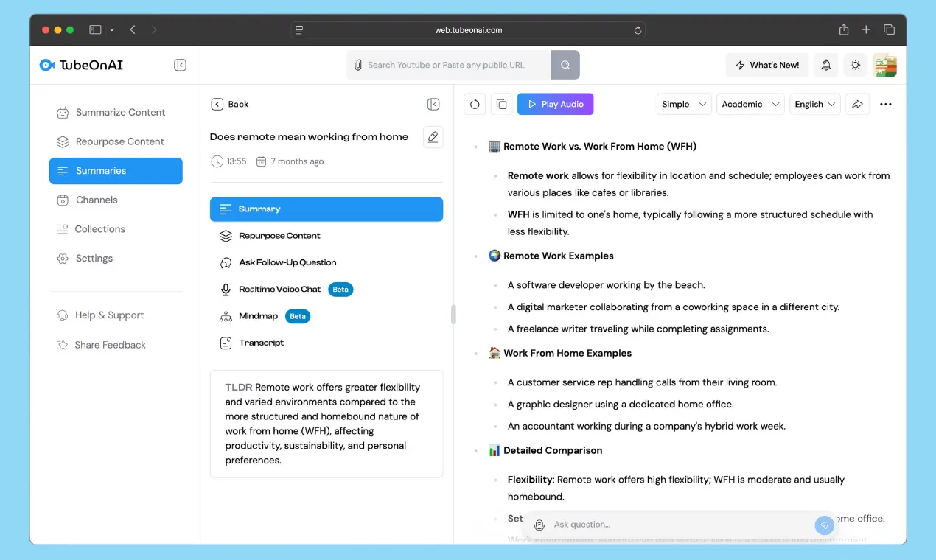936x560 pixels.
Task: Click the search magnifier button
Action: (x=565, y=65)
